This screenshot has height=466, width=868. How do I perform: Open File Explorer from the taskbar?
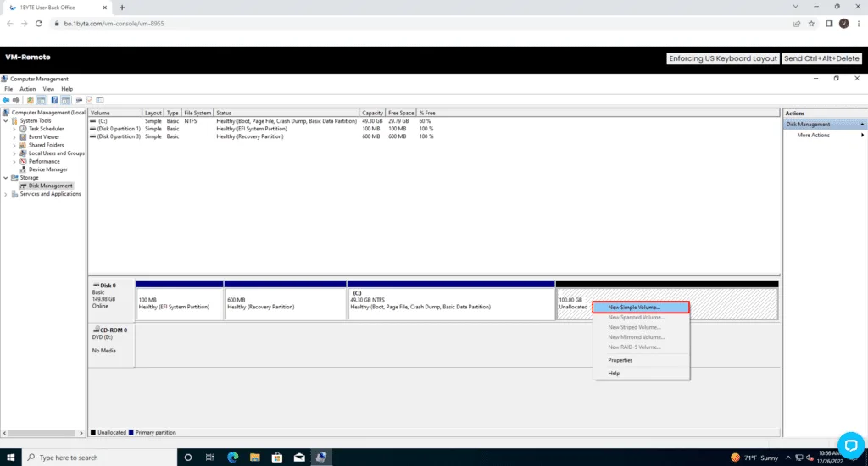tap(254, 458)
